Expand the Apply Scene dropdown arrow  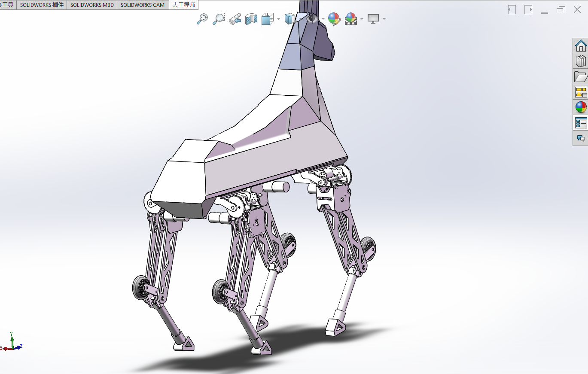[362, 19]
